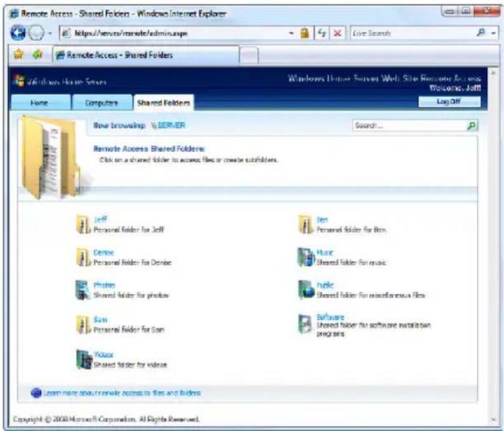The width and height of the screenshot is (504, 431).
Task: Open the Sam folder link
Action: coord(100,320)
